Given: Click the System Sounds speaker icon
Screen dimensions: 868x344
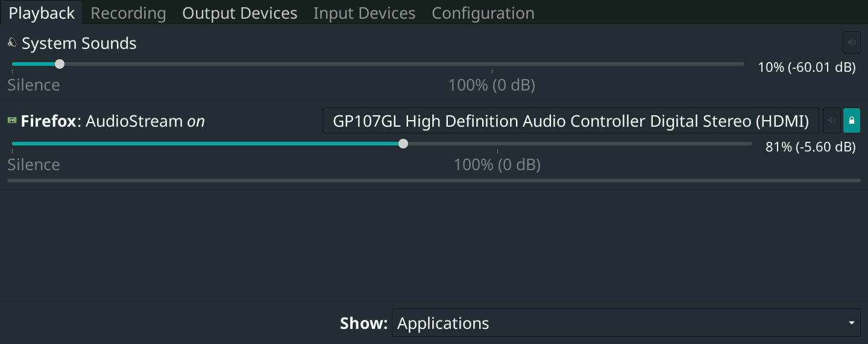Looking at the screenshot, I should pos(12,43).
